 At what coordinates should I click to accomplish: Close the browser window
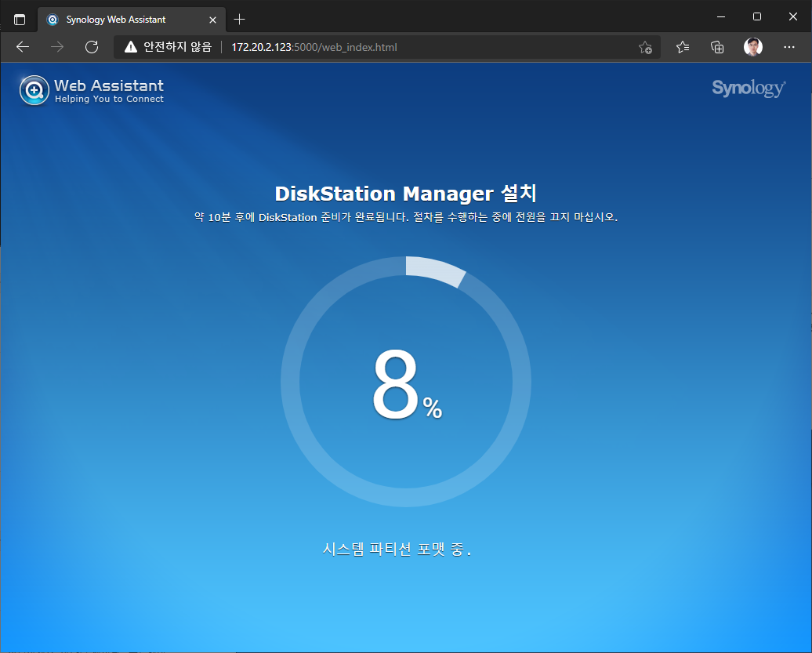(x=793, y=16)
